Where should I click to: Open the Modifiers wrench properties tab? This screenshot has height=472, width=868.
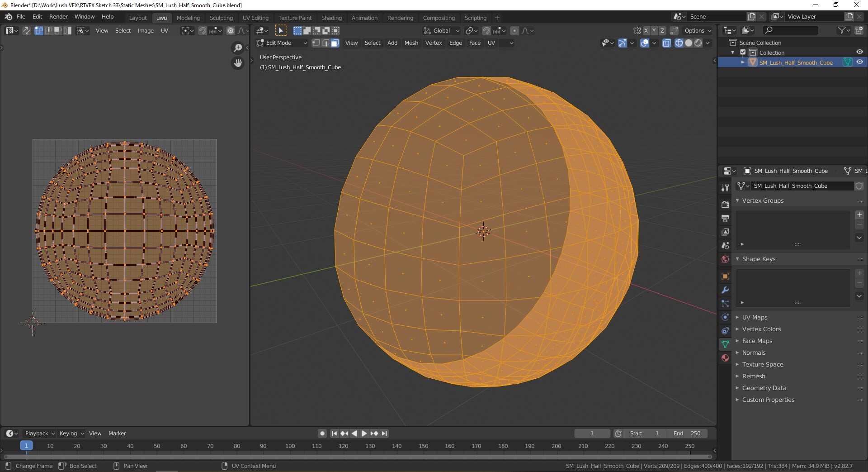[725, 290]
